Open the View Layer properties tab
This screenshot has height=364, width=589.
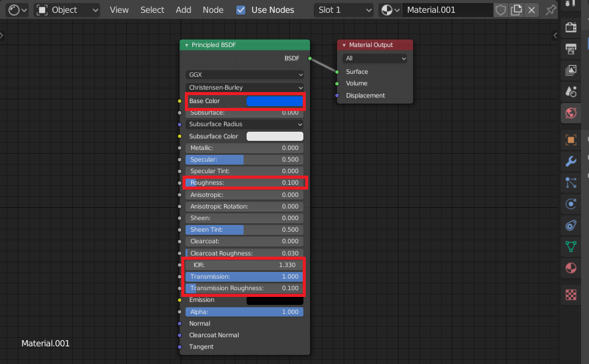coord(571,70)
